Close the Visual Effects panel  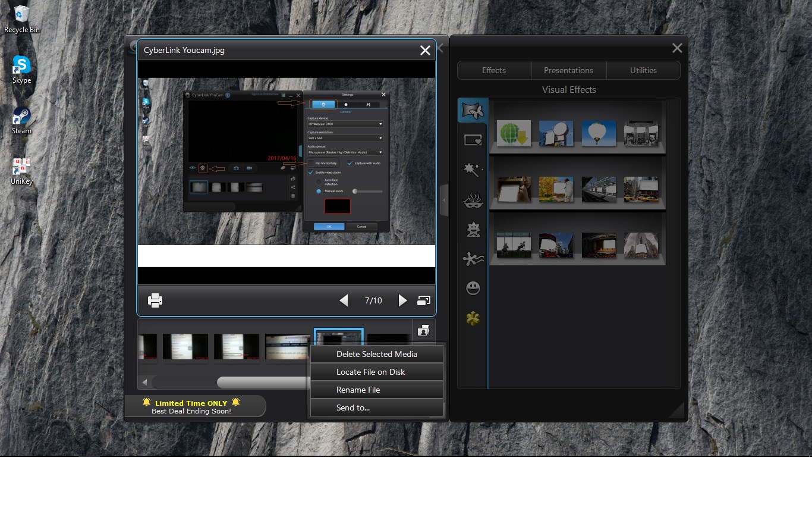677,48
